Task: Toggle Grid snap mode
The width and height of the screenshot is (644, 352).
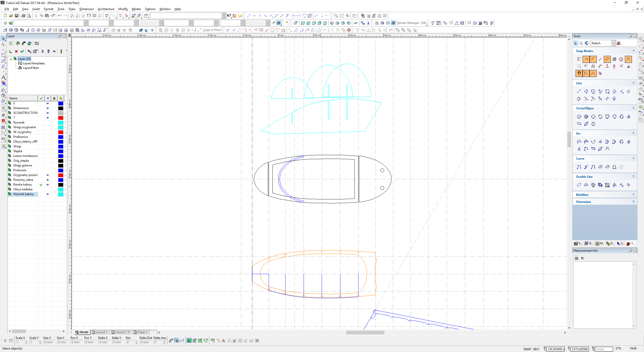Action: 579,66
